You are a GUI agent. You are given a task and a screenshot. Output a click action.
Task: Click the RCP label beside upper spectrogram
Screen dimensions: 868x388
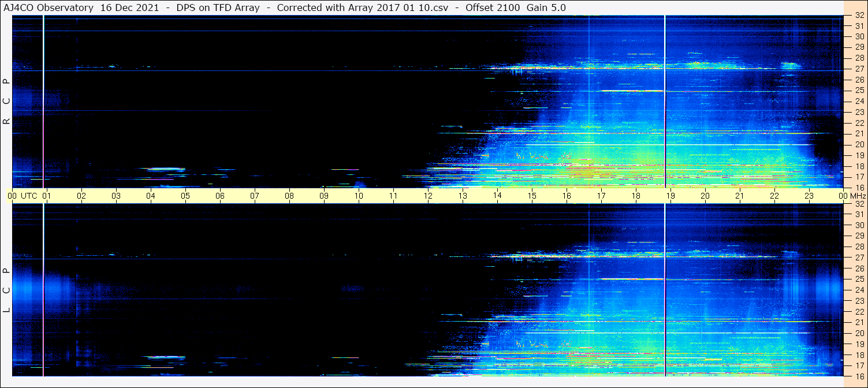[x=6, y=102]
